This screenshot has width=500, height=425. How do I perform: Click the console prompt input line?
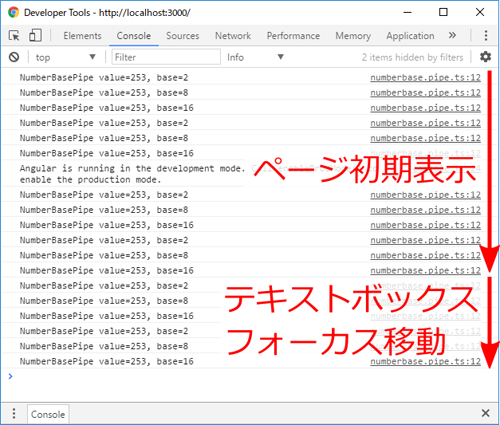tap(250, 376)
